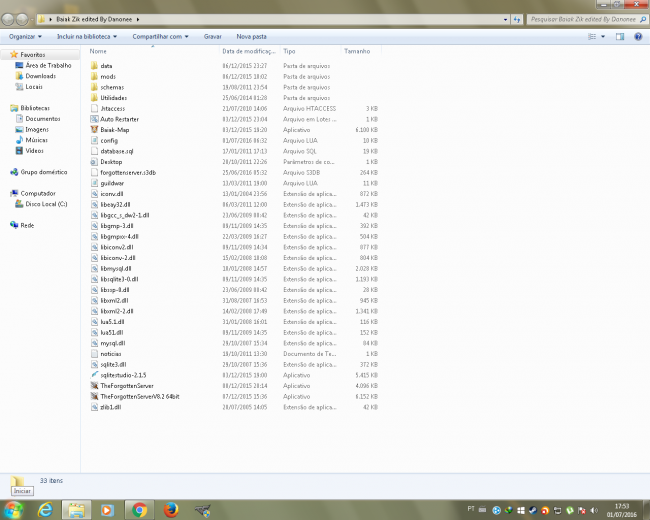The image size is (650, 520).
Task: Open Incluir na biblioteca dropdown
Action: pos(87,36)
